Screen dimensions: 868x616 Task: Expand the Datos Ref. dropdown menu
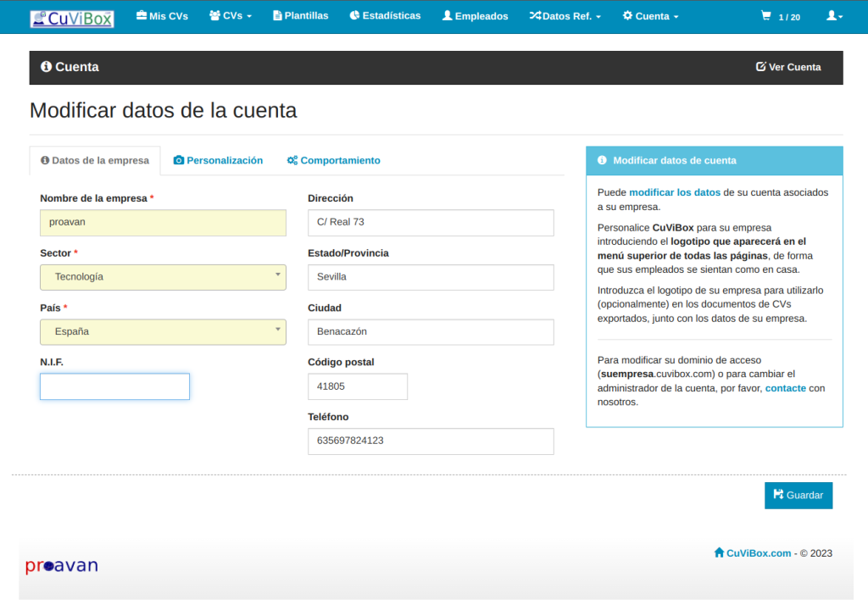[x=565, y=16]
